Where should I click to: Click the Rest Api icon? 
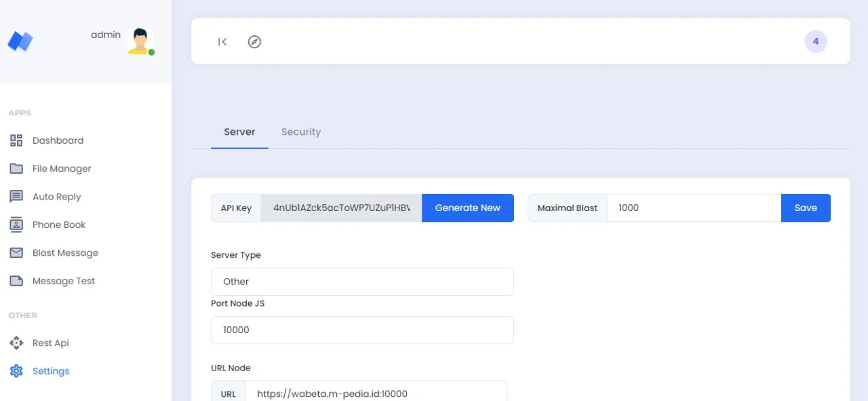pos(16,343)
